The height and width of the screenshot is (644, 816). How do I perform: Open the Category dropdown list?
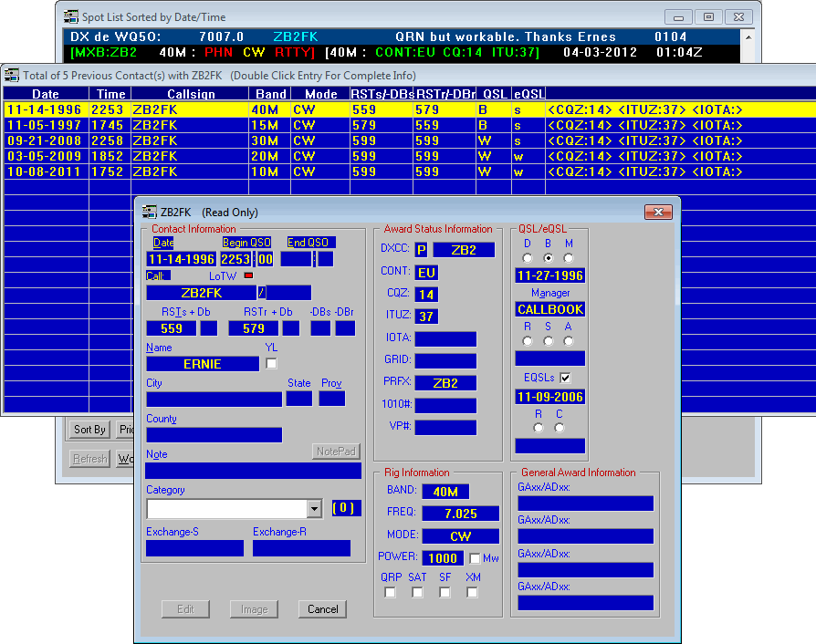314,509
